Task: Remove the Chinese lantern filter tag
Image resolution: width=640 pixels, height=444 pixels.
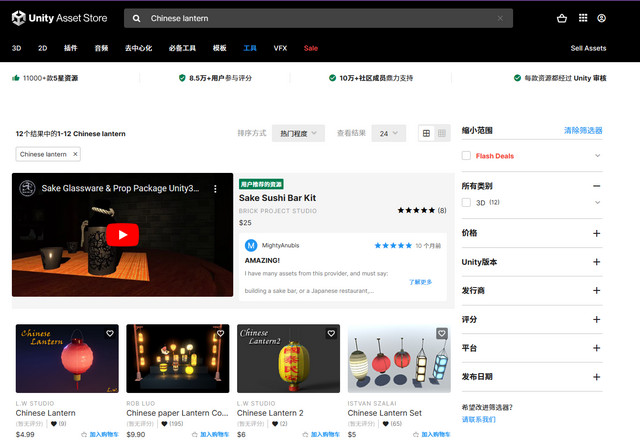Action: (75, 154)
